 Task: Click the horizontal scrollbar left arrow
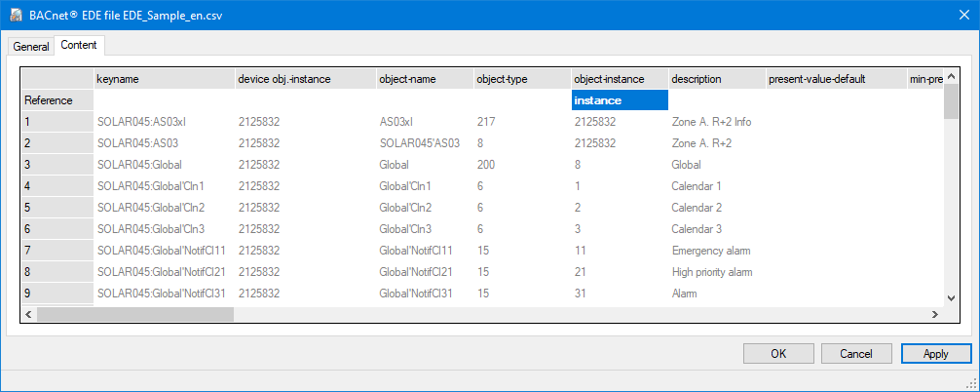point(29,315)
